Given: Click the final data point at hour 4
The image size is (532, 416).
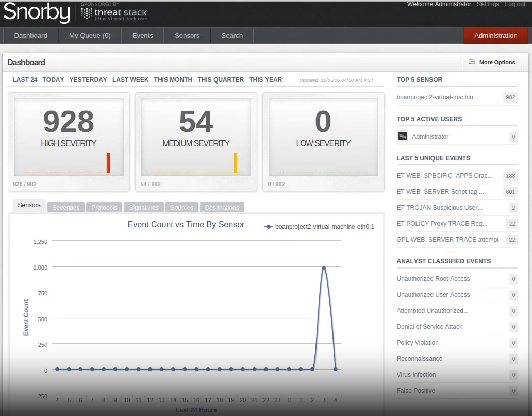Looking at the screenshot, I should [335, 369].
